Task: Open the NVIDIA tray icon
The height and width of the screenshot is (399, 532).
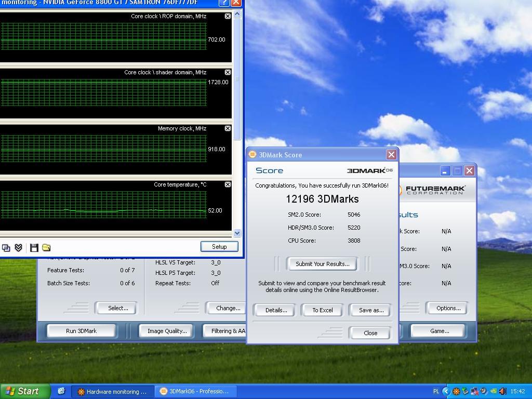Action: [494, 391]
